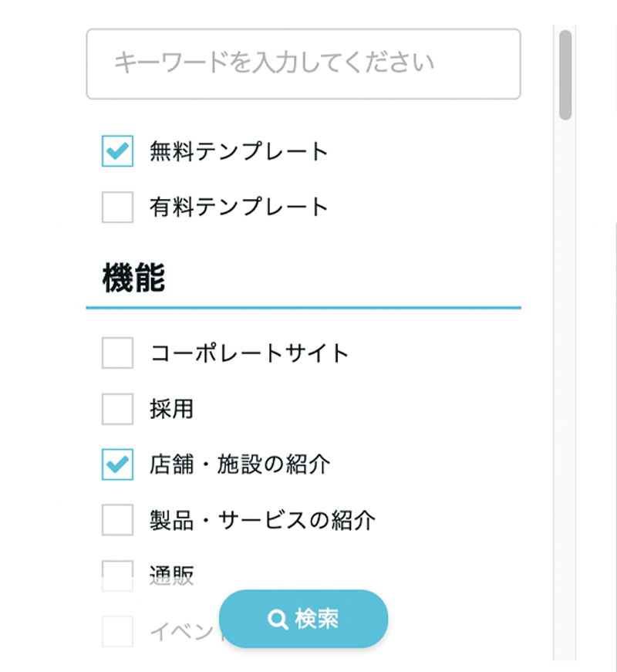Select the 製品・サービスの紹介 checkbox
The image size is (617, 672).
pos(117,519)
